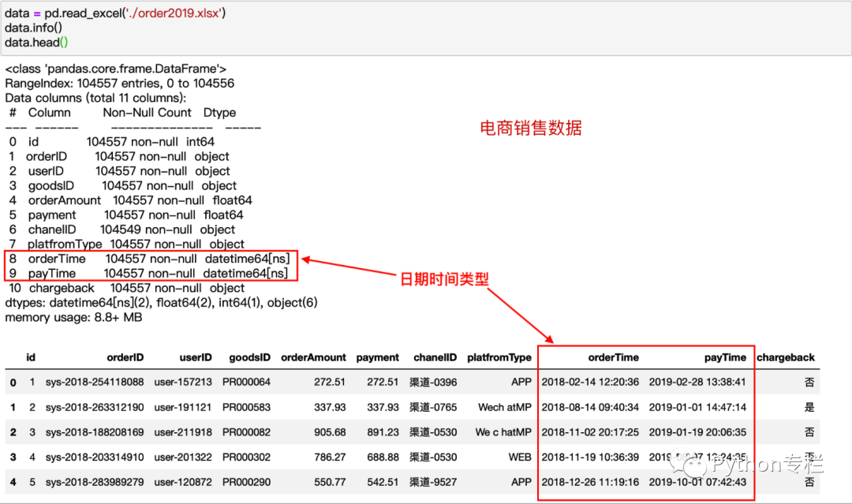Click the orderID info row in output

point(119,156)
